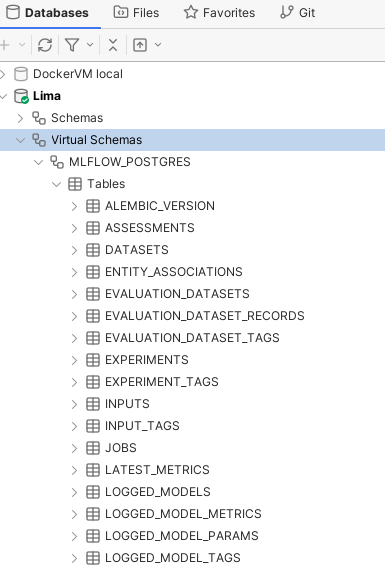Select the EVALUATION_DATASETS table name
This screenshot has width=385, height=572.
[177, 294]
